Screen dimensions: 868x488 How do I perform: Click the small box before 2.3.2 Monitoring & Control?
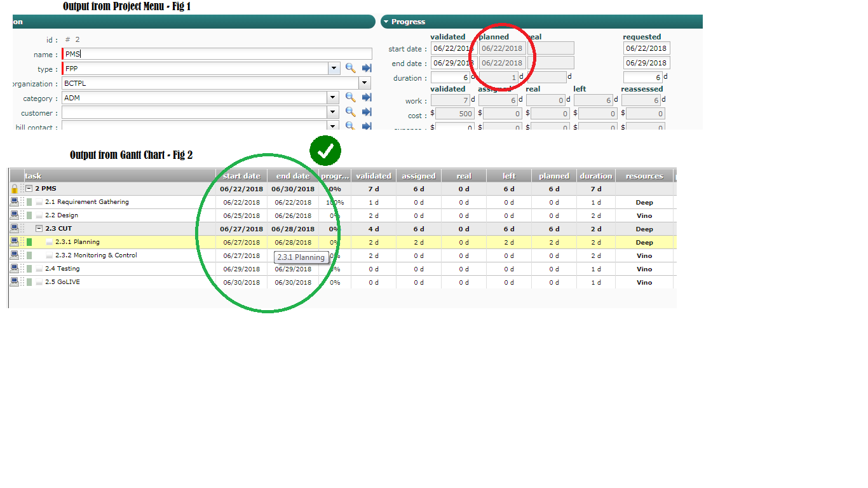tap(50, 256)
